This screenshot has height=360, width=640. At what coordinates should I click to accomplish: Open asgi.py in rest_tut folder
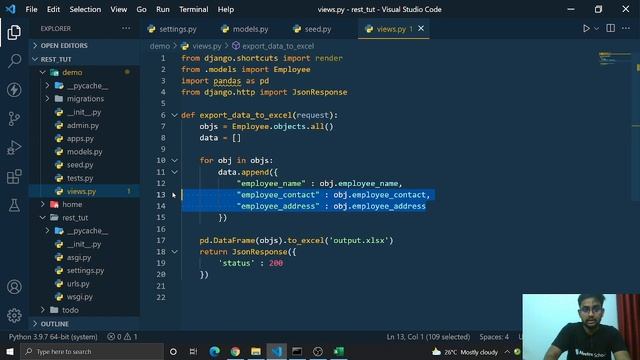coord(79,258)
